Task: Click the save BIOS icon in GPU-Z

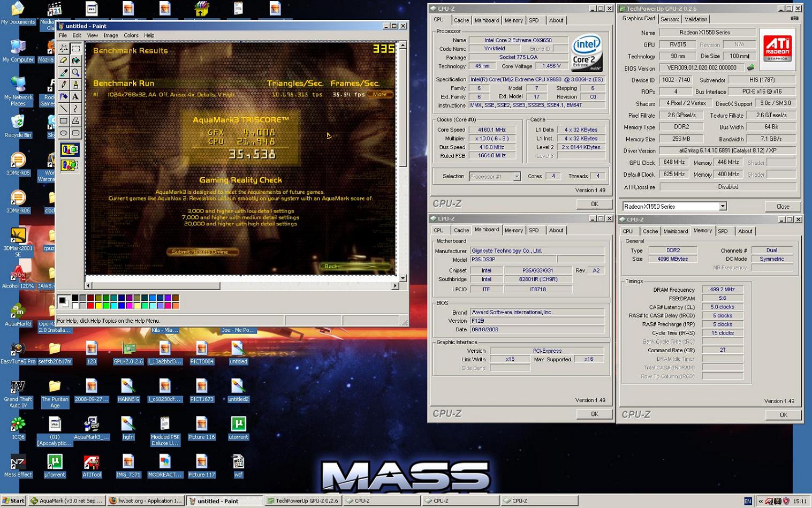Action: 750,68
